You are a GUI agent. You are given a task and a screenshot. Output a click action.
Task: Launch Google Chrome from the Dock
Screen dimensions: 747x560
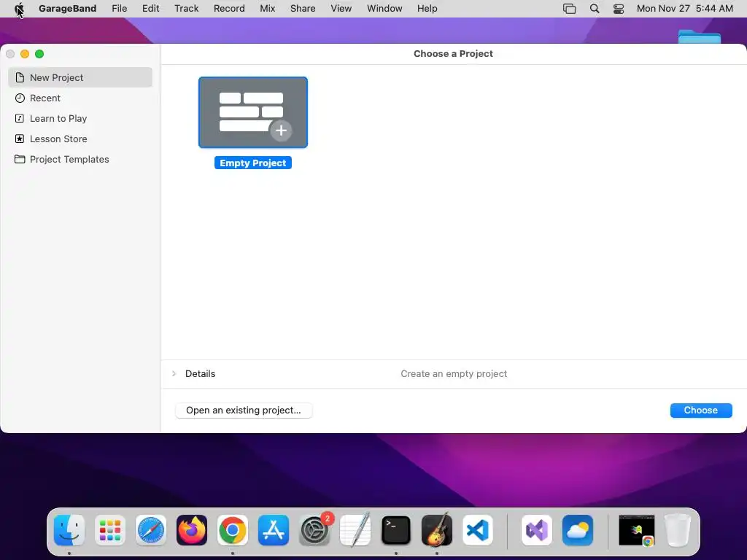tap(233, 530)
